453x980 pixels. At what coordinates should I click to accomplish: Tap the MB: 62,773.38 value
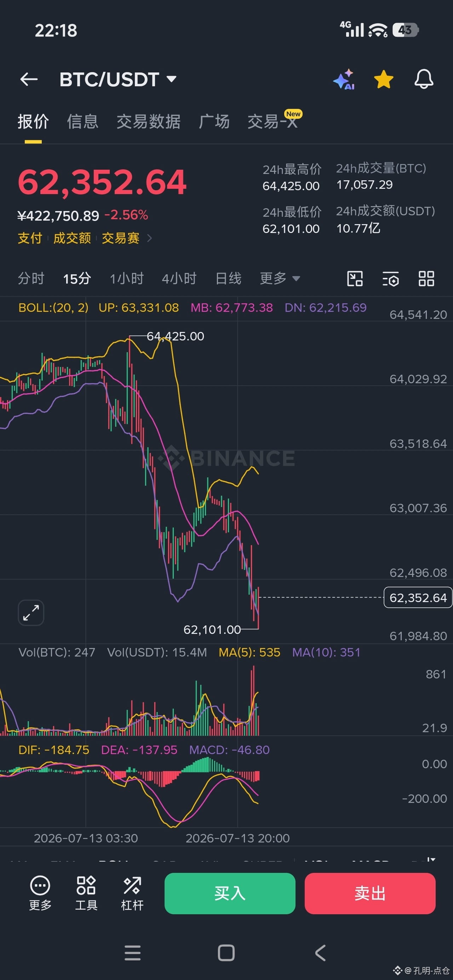(232, 307)
